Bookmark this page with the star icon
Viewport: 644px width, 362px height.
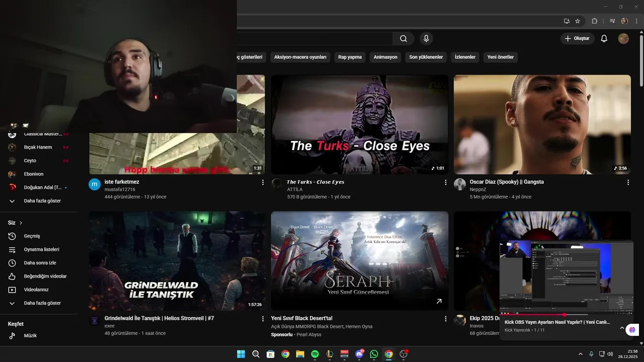click(x=578, y=21)
